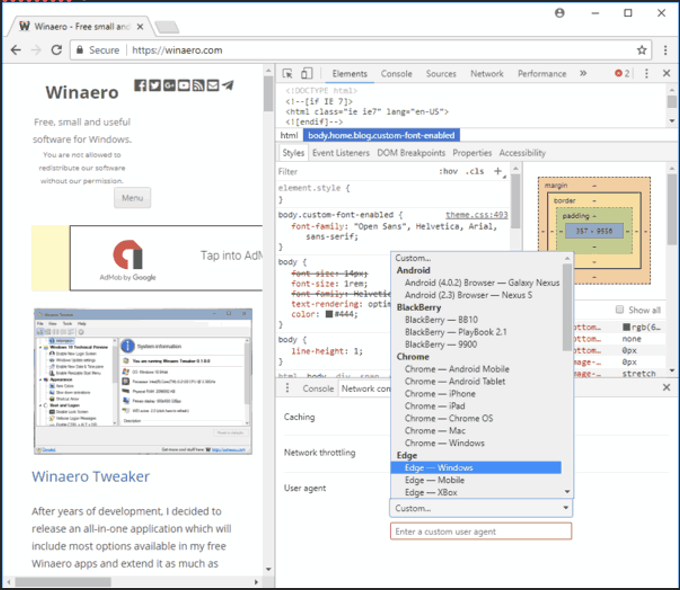The height and width of the screenshot is (590, 680).
Task: Activate the inspect element picker icon
Action: point(288,74)
